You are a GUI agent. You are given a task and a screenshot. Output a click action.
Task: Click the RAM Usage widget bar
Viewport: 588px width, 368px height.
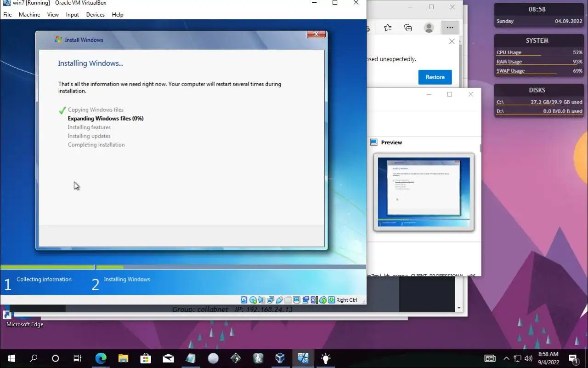539,62
